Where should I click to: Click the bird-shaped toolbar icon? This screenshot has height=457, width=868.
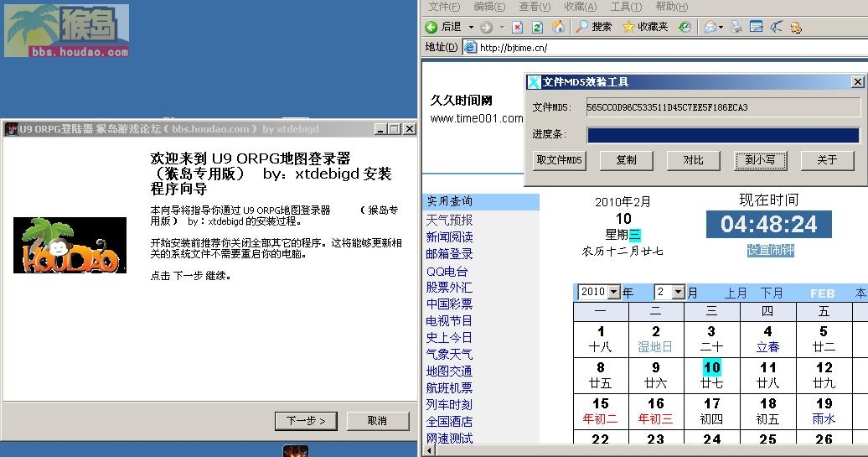point(776,27)
